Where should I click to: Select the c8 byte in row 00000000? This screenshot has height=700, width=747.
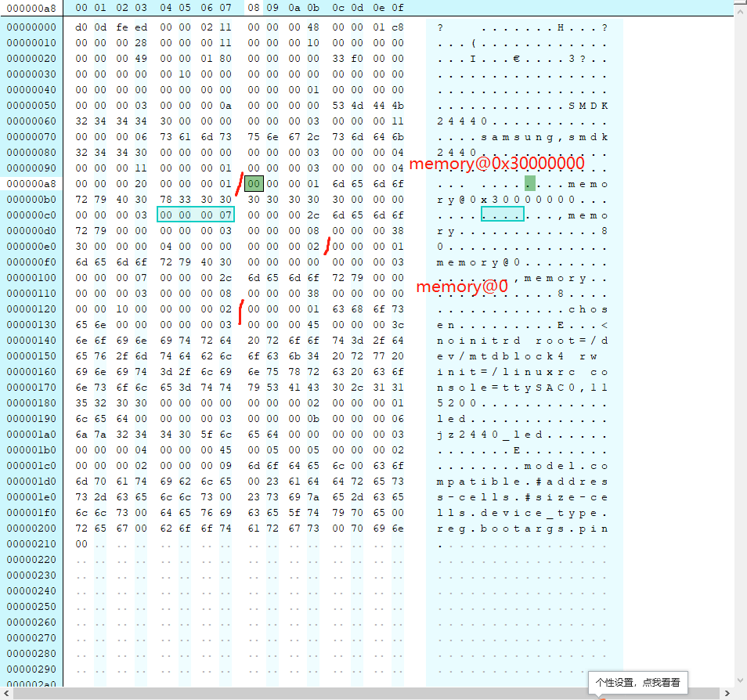click(398, 27)
